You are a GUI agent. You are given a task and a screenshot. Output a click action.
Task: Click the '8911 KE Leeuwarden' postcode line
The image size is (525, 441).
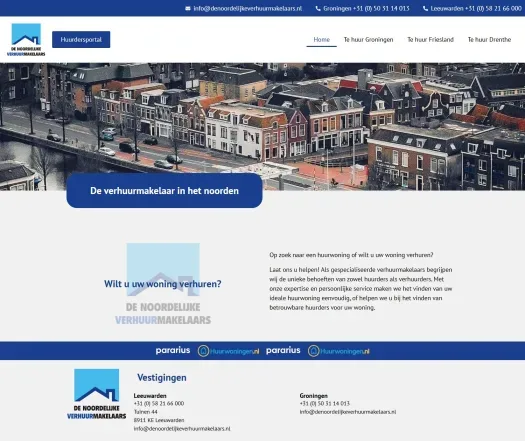click(x=159, y=420)
